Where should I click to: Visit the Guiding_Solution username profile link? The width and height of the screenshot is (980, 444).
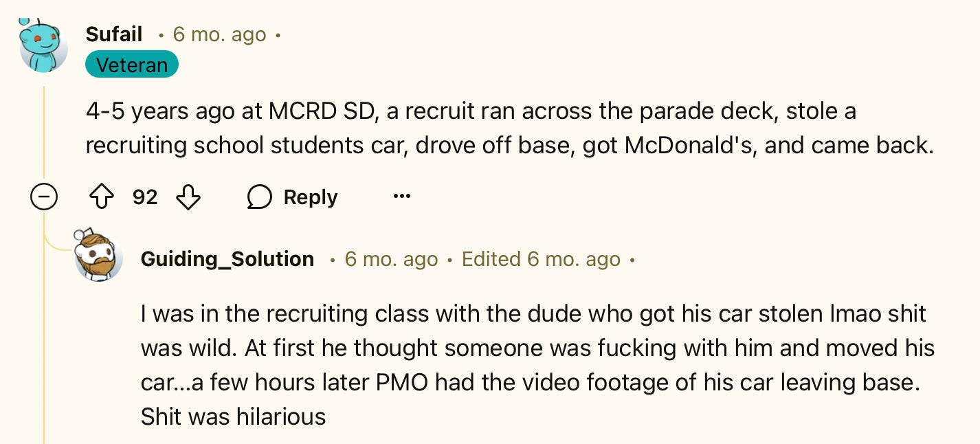point(227,259)
